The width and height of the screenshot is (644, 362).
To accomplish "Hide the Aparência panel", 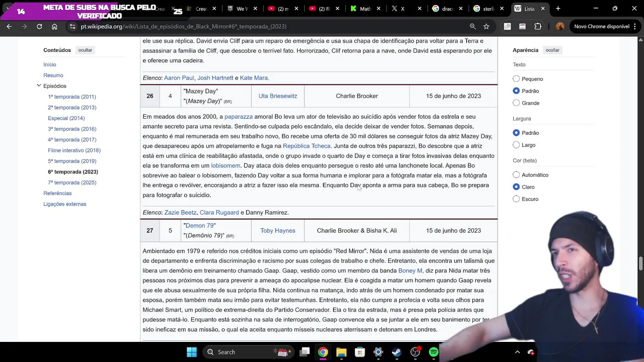I will (552, 50).
